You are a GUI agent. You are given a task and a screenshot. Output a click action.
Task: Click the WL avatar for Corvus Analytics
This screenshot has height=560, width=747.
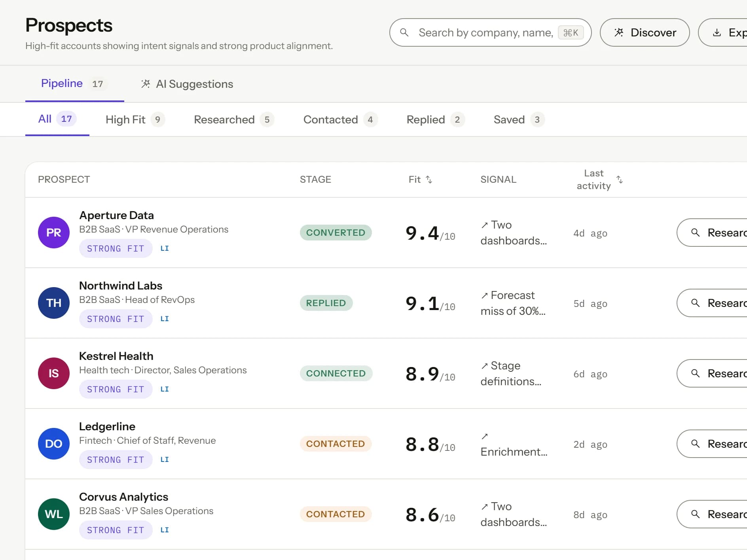[54, 514]
